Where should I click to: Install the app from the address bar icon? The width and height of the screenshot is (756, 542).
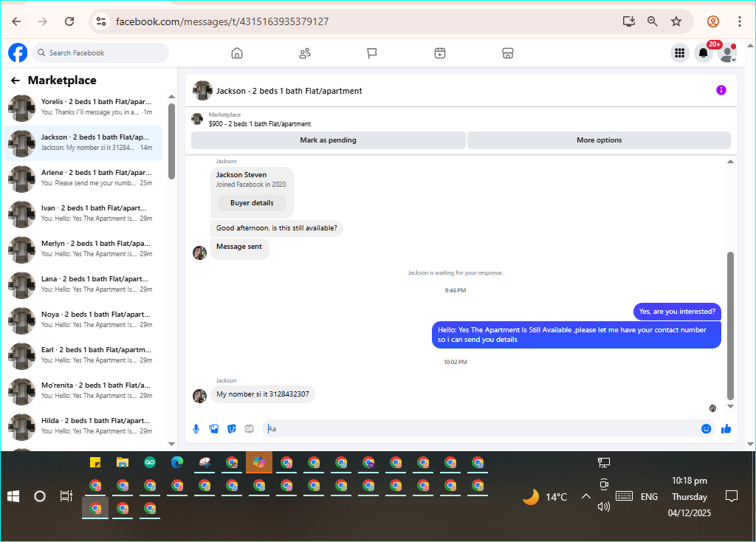pyautogui.click(x=629, y=21)
